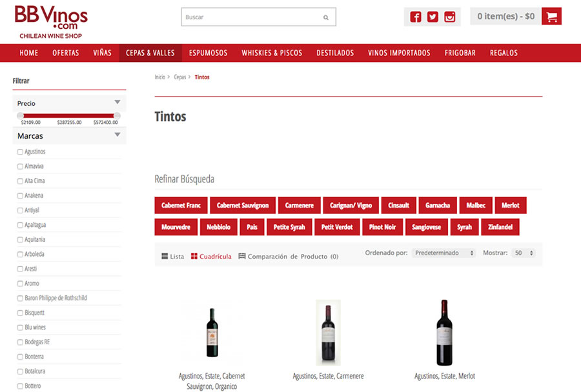Collapse the Precio filter arrow
Image resolution: width=581 pixels, height=392 pixels.
[x=117, y=102]
